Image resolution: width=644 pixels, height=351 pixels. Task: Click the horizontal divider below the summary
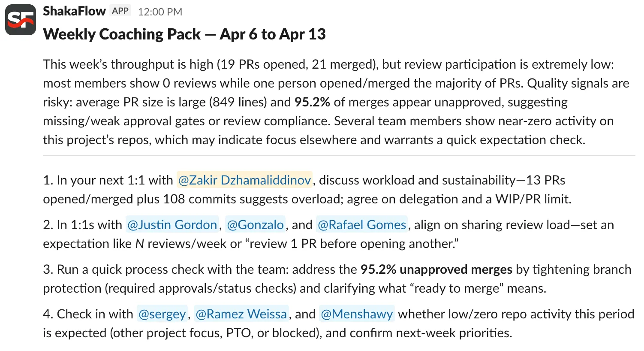click(x=339, y=155)
